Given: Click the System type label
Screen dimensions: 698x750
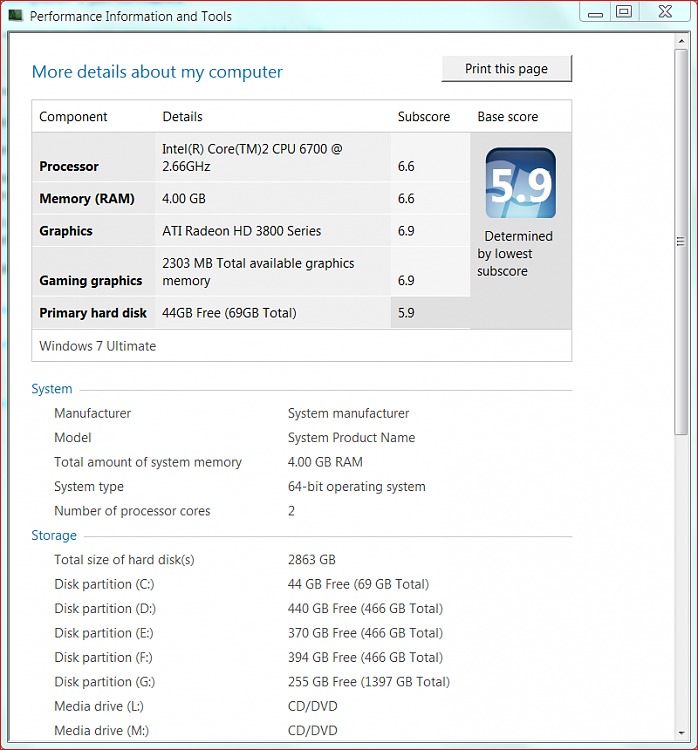Looking at the screenshot, I should [x=89, y=486].
